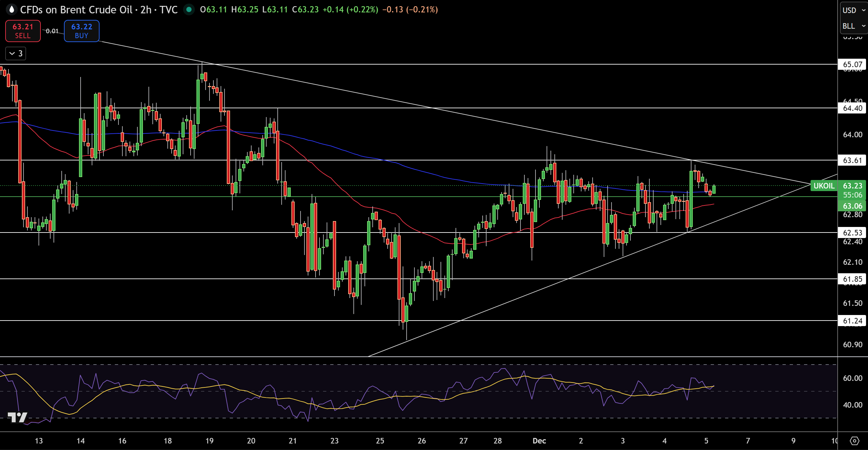Open the USD currency dropdown
Viewport: 868px width, 450px height.
[x=854, y=10]
